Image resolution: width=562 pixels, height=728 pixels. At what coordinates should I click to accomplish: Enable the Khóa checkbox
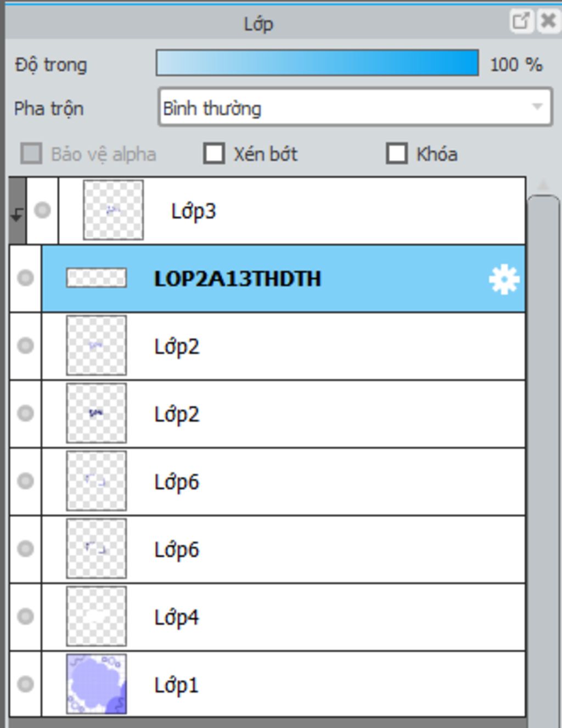point(397,154)
